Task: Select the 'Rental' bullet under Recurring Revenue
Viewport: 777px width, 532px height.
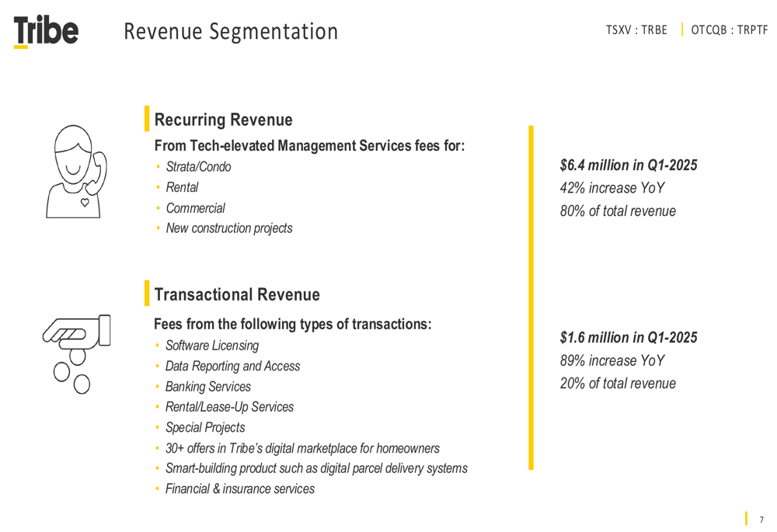Action: (x=182, y=187)
